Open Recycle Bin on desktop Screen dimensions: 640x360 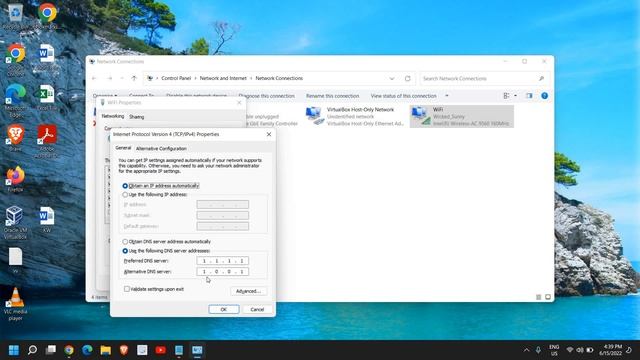coord(16,16)
